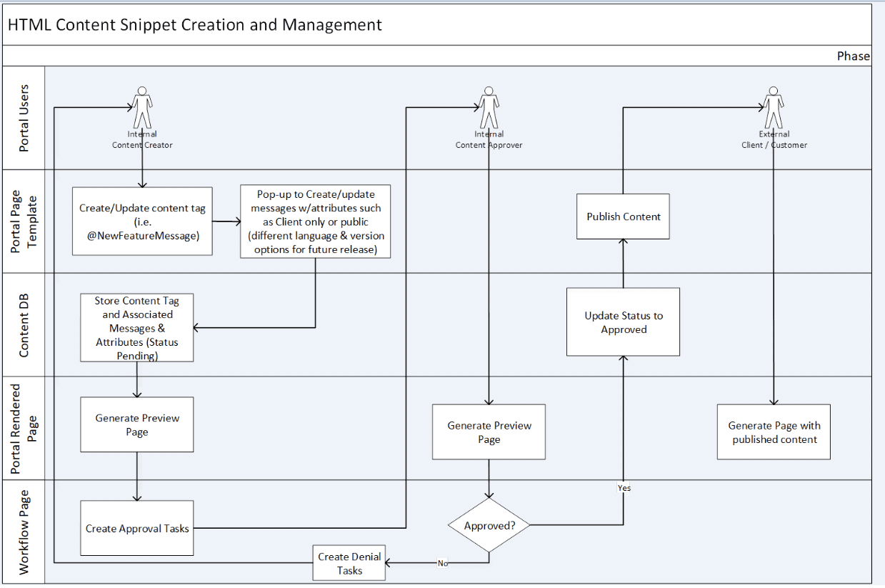Select the 'Create/Update content tag' process box
The image size is (885, 588).
pos(142,221)
